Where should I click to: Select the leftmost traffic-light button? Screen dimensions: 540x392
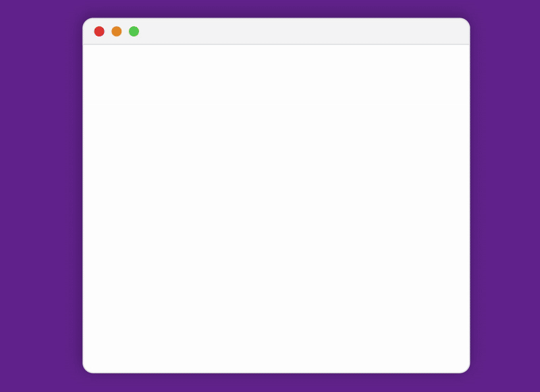click(99, 31)
